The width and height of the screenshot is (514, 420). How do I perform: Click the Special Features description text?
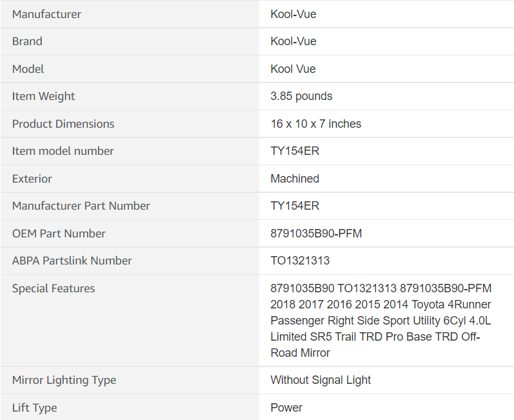381,321
